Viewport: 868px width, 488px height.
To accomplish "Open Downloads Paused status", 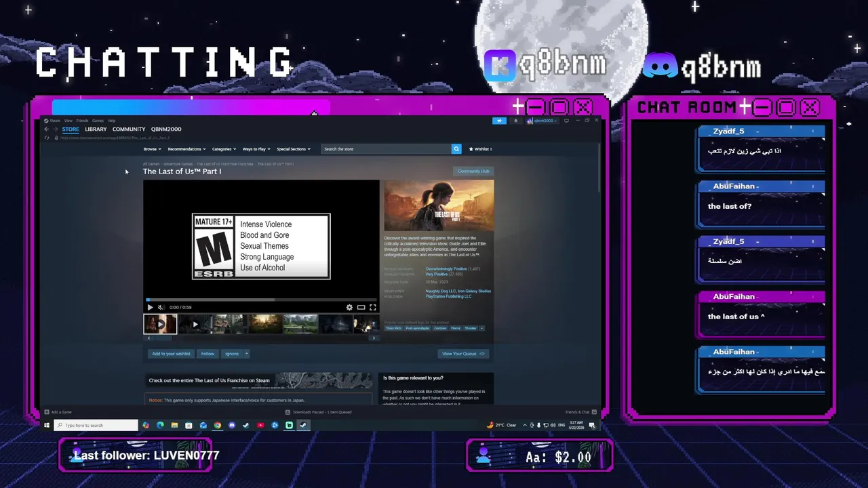I will pyautogui.click(x=318, y=412).
